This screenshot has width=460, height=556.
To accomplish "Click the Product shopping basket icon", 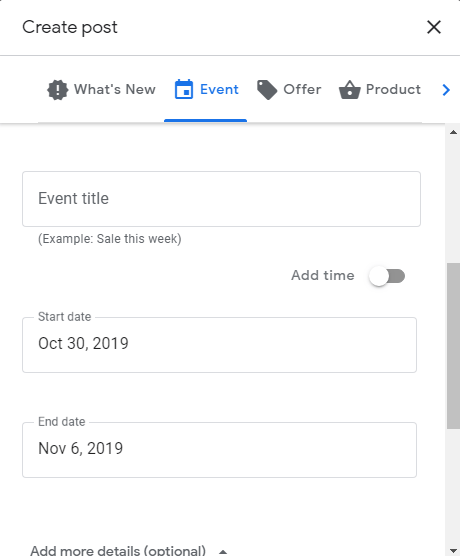I will 350,90.
